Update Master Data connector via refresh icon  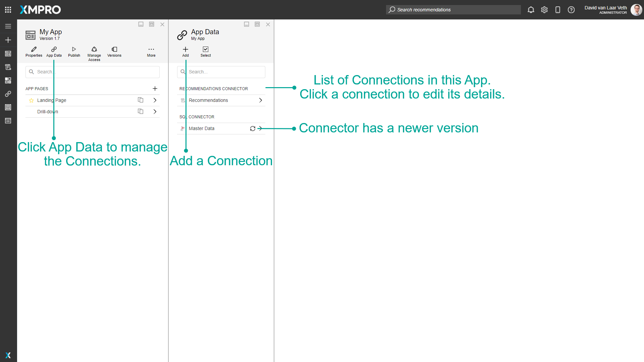[x=252, y=128]
